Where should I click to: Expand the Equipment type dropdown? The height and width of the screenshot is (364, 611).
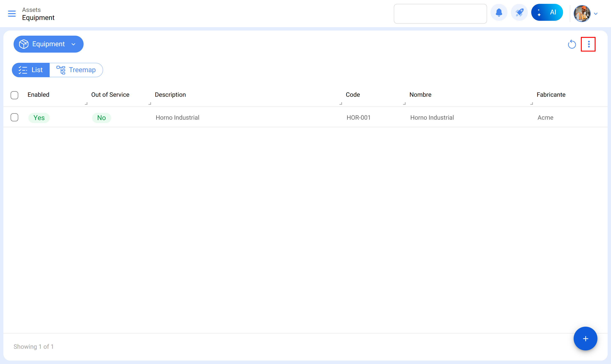click(48, 44)
